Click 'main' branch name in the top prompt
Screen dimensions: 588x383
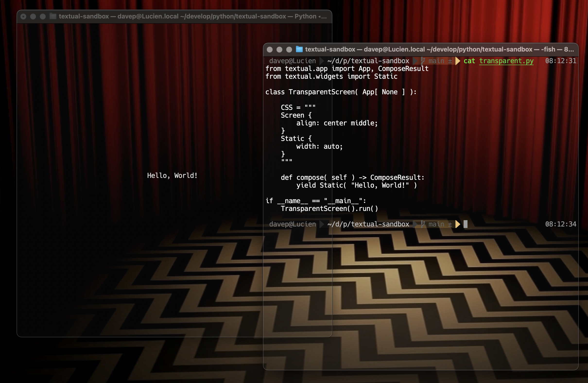point(436,61)
